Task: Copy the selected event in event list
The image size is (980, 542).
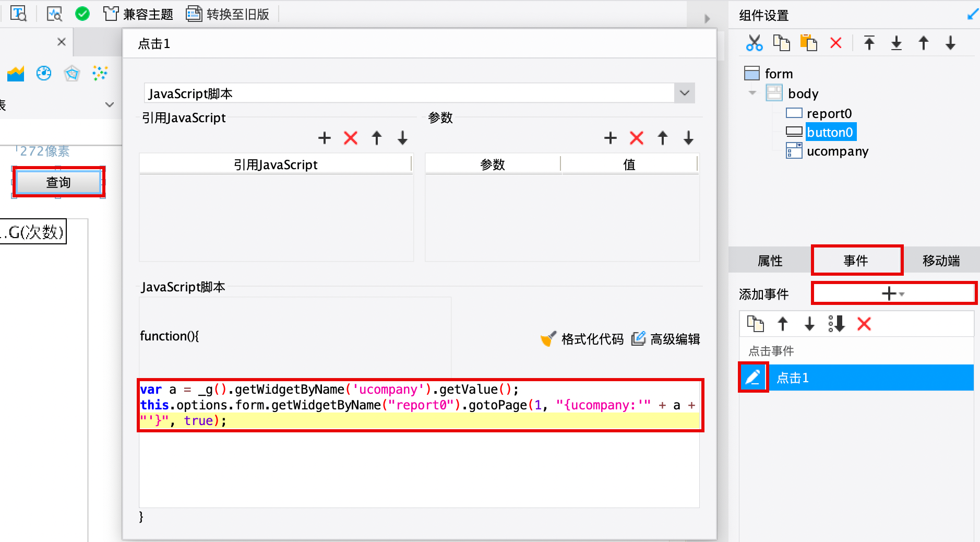Action: tap(756, 324)
